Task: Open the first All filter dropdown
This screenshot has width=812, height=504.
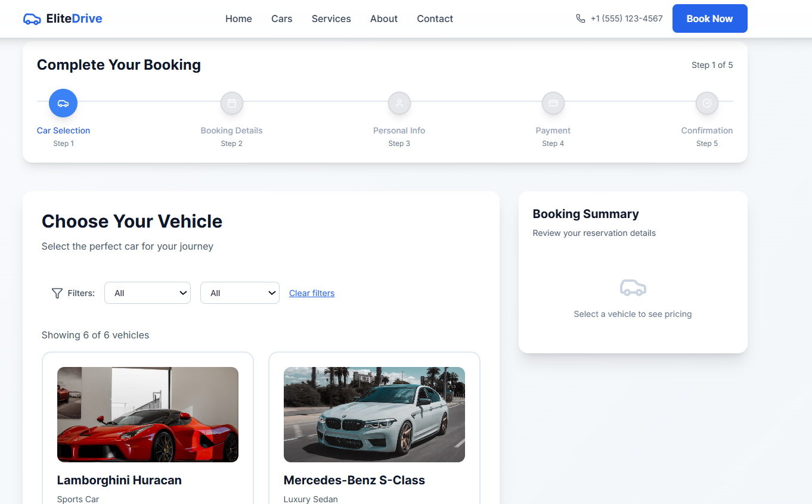Action: [x=147, y=293]
